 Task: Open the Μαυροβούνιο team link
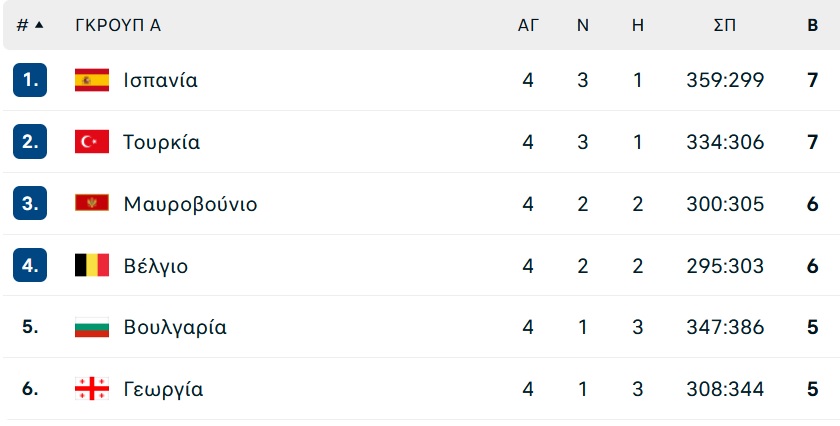click(x=190, y=204)
